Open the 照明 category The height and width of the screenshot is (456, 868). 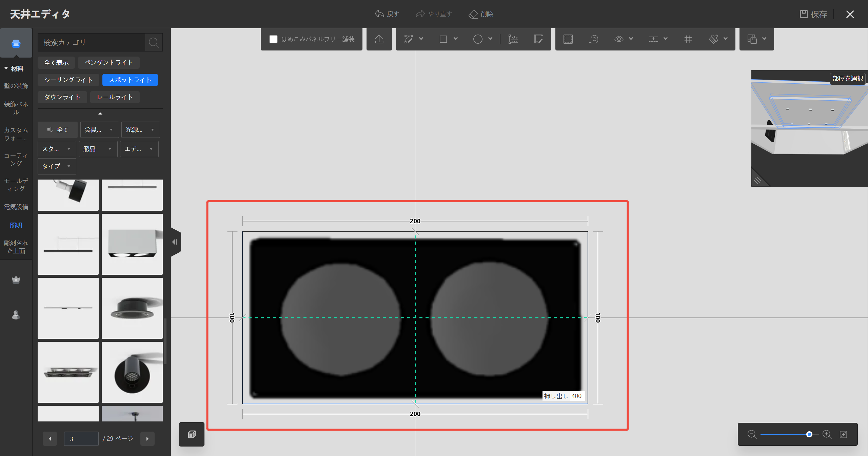[16, 225]
